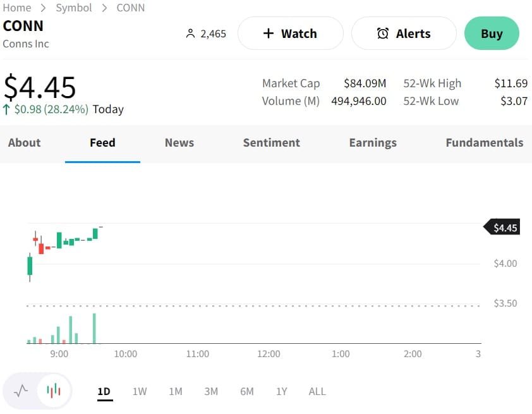Switch to line chart view icon
Screen dimensions: 532x414
coord(21,391)
